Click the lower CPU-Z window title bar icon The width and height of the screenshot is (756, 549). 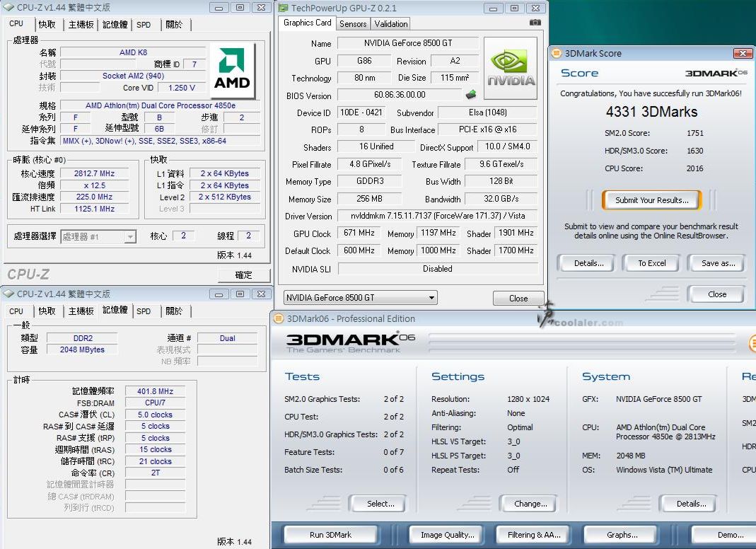[x=8, y=294]
